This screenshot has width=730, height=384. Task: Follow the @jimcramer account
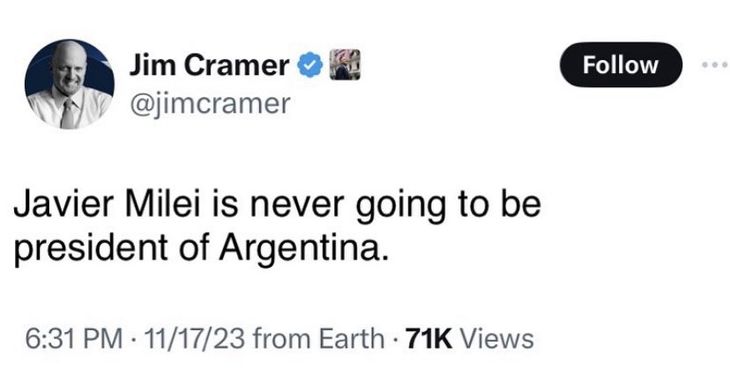621,65
